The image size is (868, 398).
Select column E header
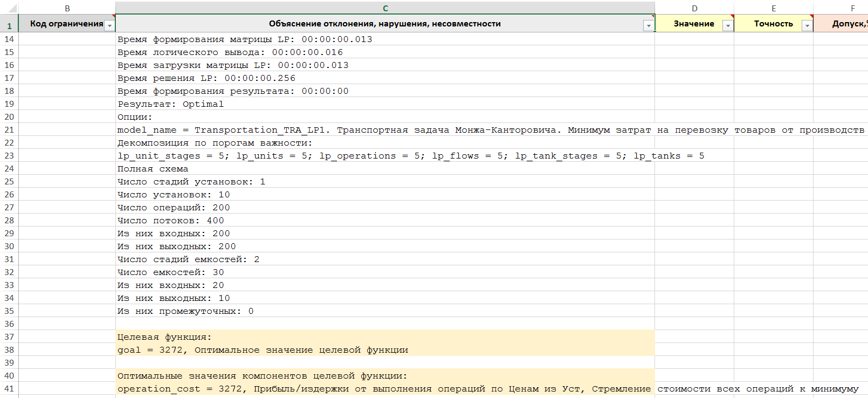(773, 8)
